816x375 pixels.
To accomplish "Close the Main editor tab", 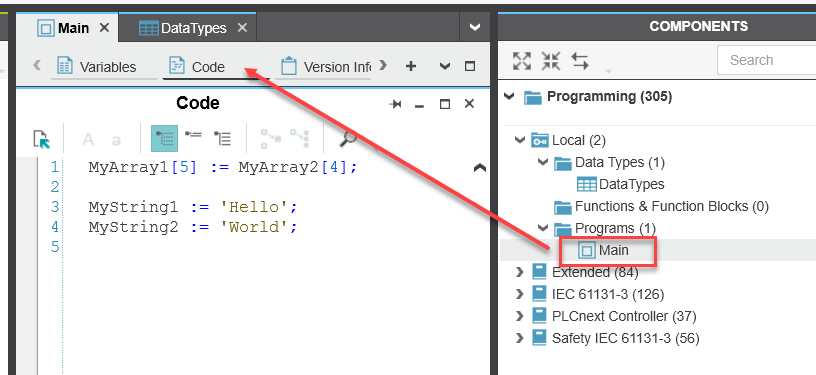I will [x=105, y=28].
